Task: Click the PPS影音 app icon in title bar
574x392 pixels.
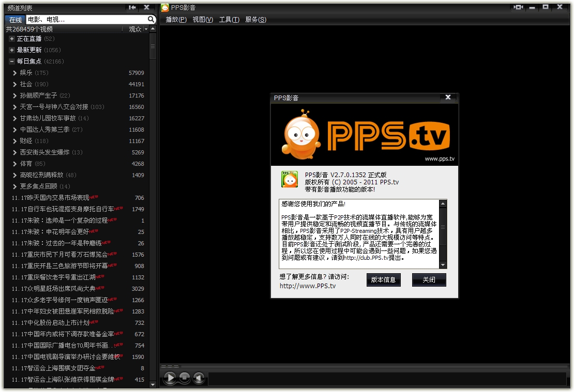Action: coord(165,8)
